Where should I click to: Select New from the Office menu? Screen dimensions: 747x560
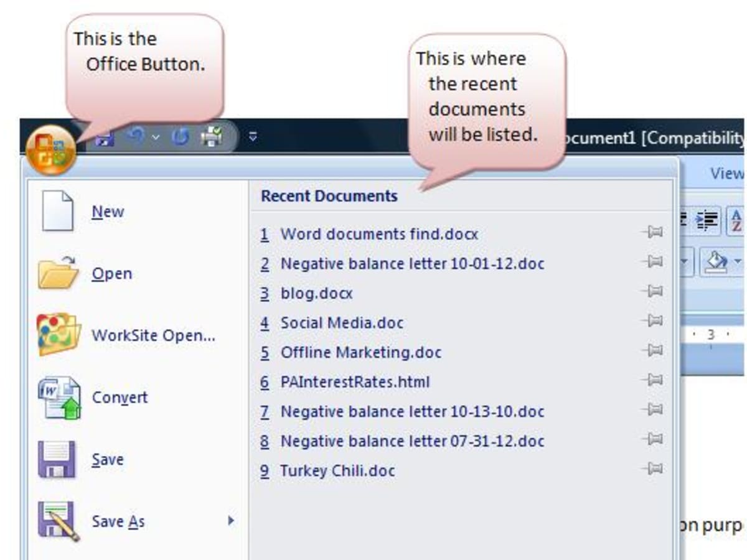108,212
